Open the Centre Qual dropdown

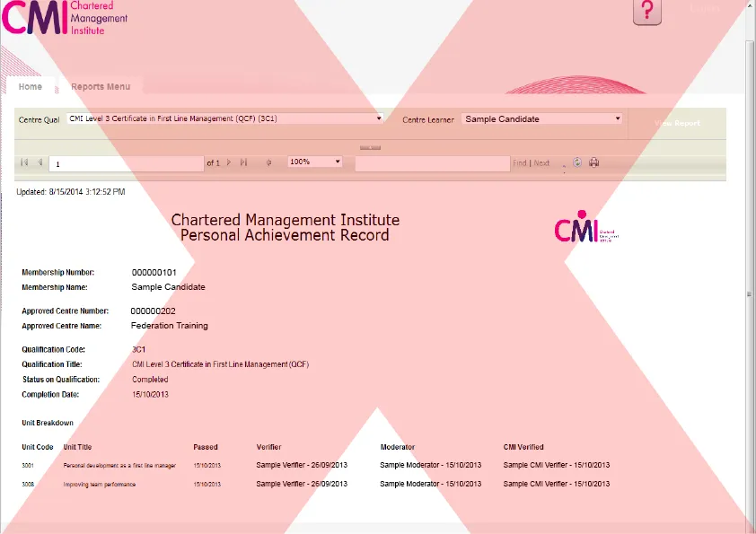tap(224, 118)
